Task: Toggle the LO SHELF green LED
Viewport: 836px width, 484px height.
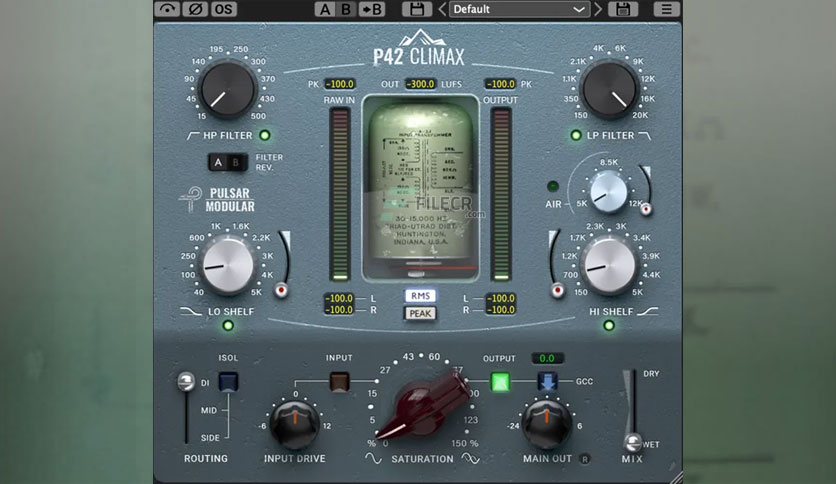Action: (x=228, y=326)
